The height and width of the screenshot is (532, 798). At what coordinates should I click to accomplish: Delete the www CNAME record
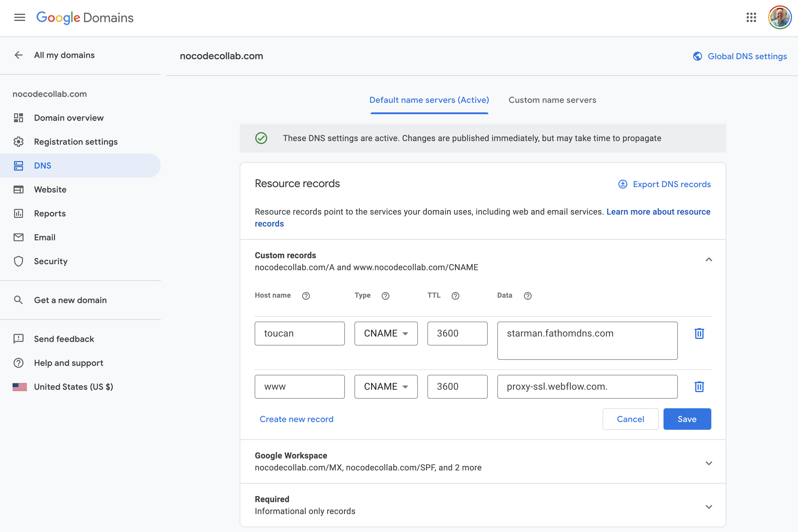point(699,386)
